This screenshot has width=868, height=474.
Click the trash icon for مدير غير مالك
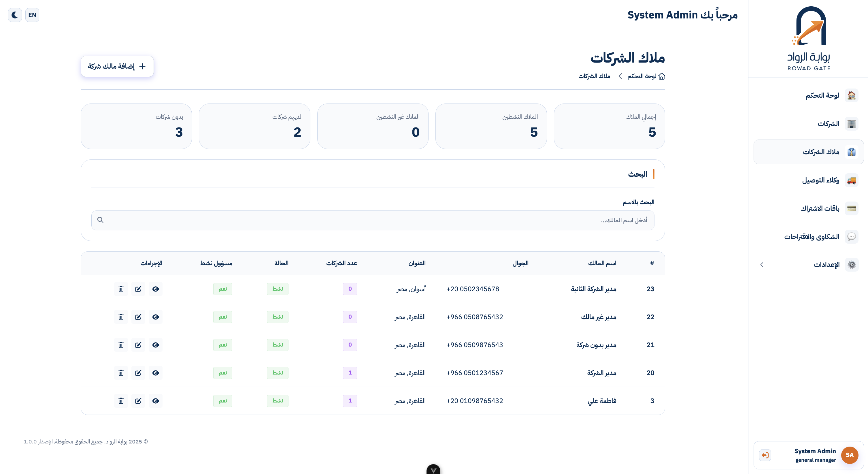coord(121,317)
